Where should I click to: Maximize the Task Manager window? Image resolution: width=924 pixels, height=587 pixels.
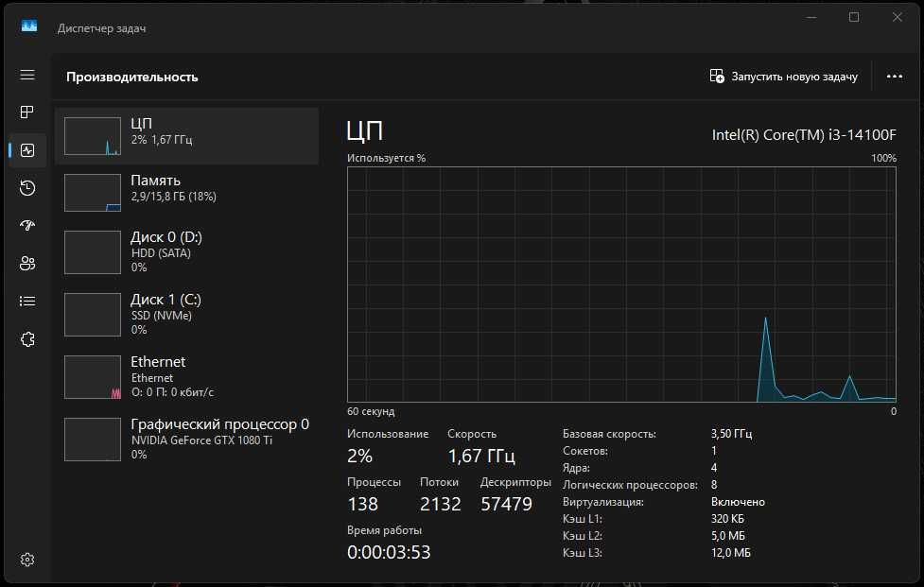coord(854,17)
